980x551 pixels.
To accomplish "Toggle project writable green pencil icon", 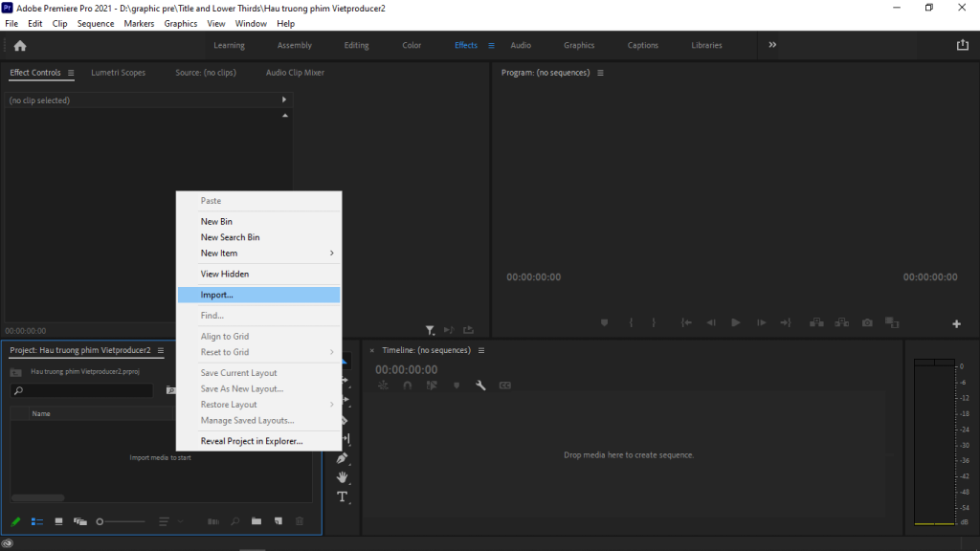I will coord(15,521).
